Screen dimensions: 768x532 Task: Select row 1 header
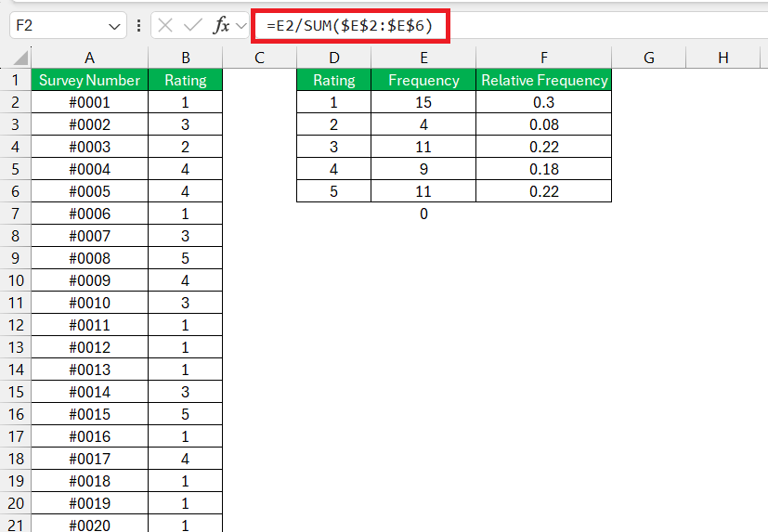pos(15,80)
